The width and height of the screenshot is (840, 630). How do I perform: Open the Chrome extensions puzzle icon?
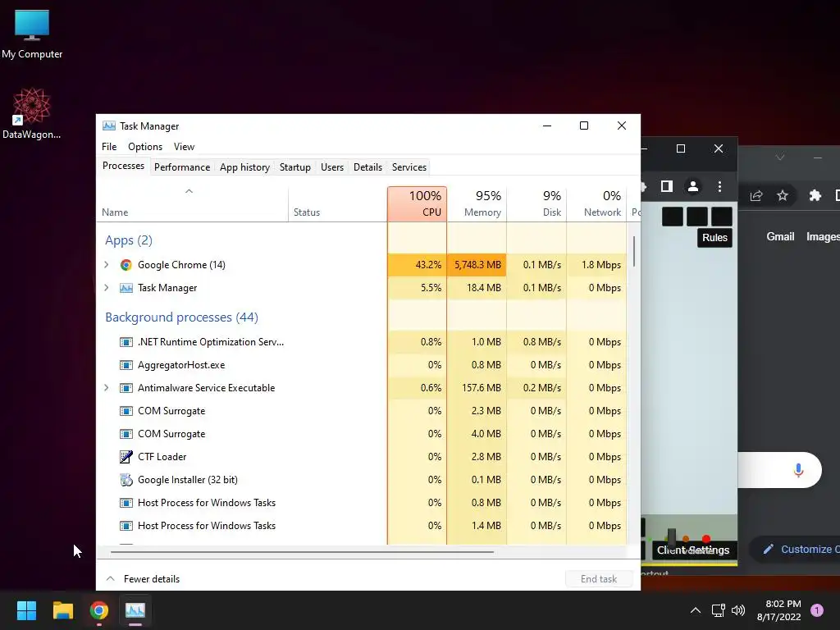point(815,195)
